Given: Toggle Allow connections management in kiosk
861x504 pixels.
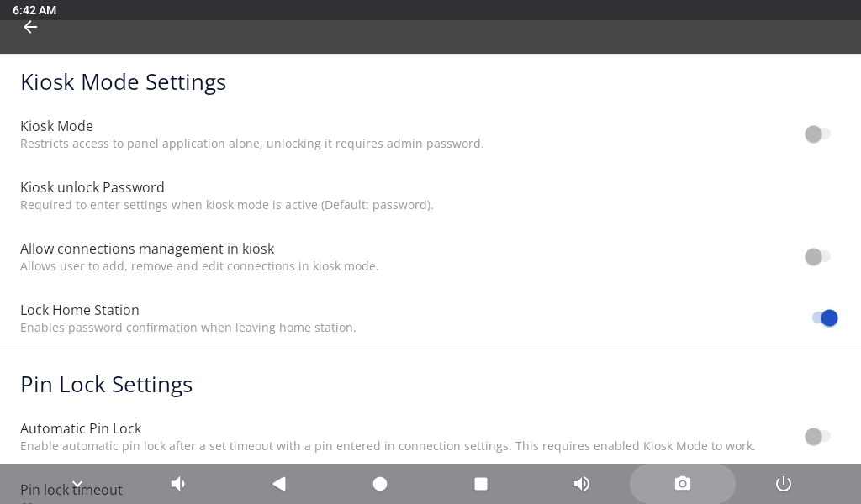Looking at the screenshot, I should 817,257.
